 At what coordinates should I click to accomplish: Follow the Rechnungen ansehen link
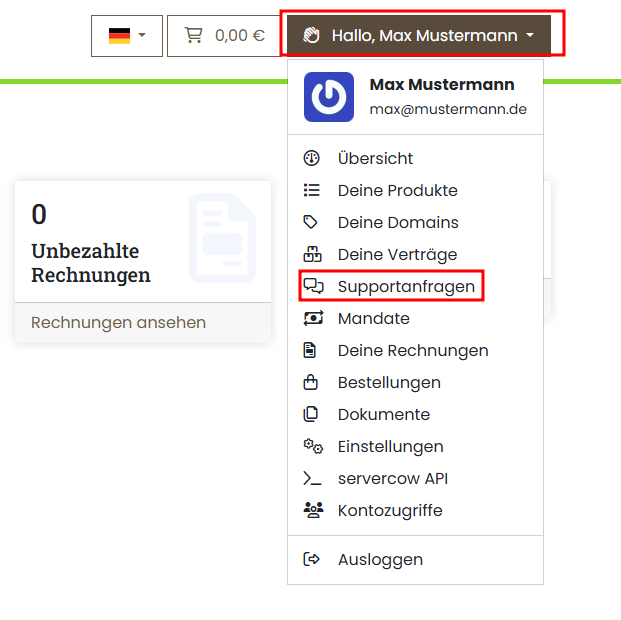tap(118, 322)
